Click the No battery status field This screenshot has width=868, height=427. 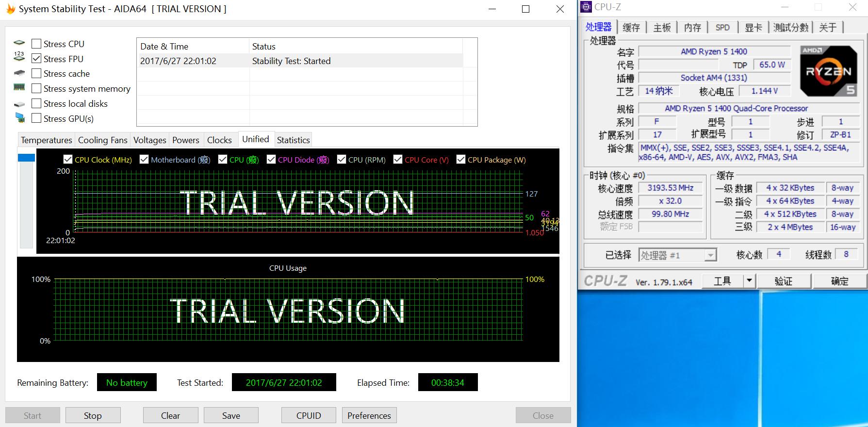pyautogui.click(x=127, y=382)
